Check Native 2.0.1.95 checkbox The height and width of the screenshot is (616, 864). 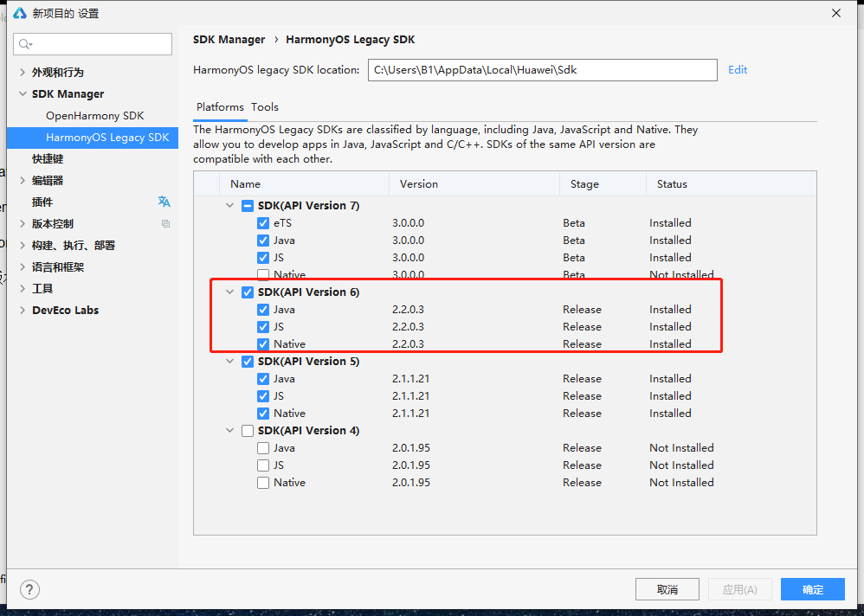263,483
